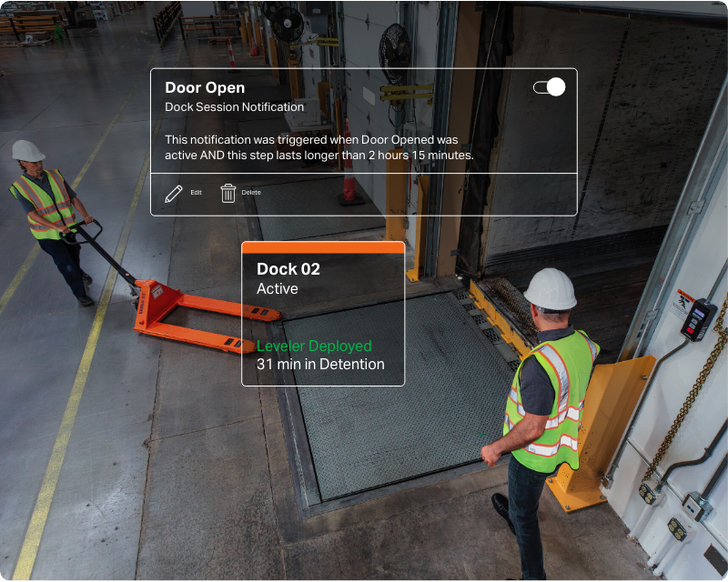Click the Active status on Dock 02
Viewport: 728px width, 582px height.
(x=278, y=289)
